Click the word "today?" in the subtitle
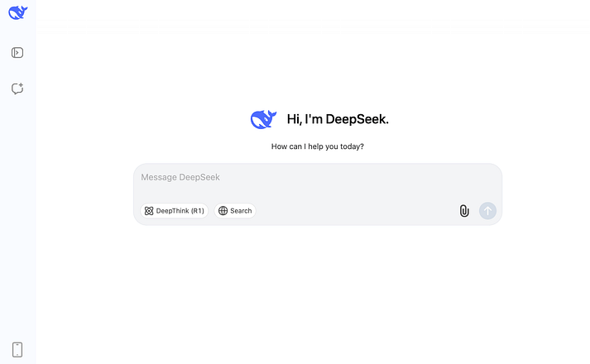This screenshot has width=590, height=364. pos(353,146)
